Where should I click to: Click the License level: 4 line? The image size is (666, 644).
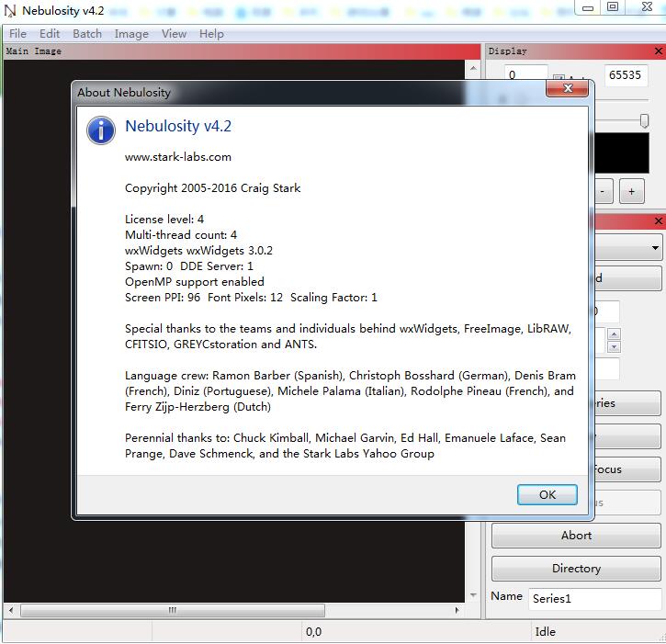coord(164,220)
